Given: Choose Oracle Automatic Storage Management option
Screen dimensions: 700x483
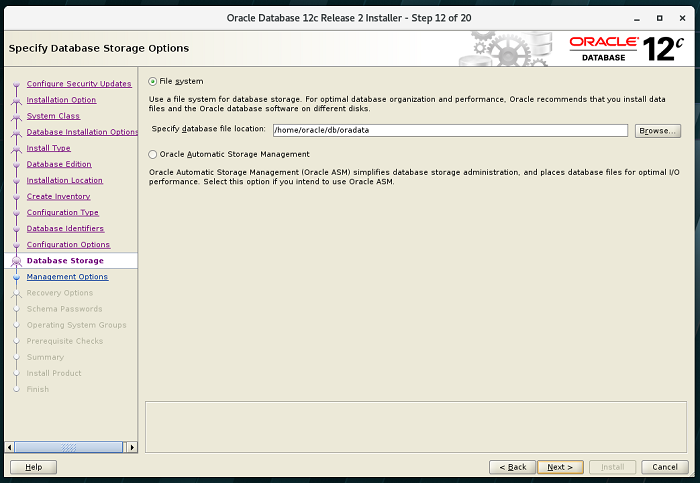Looking at the screenshot, I should pos(153,154).
